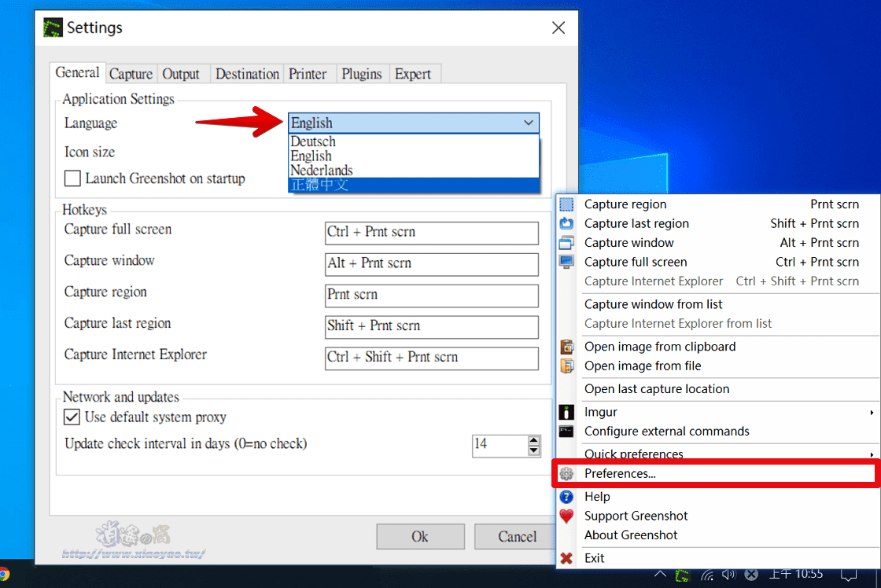Viewport: 881px width, 588px height.
Task: Open the Language combo box arrow
Action: tap(528, 123)
